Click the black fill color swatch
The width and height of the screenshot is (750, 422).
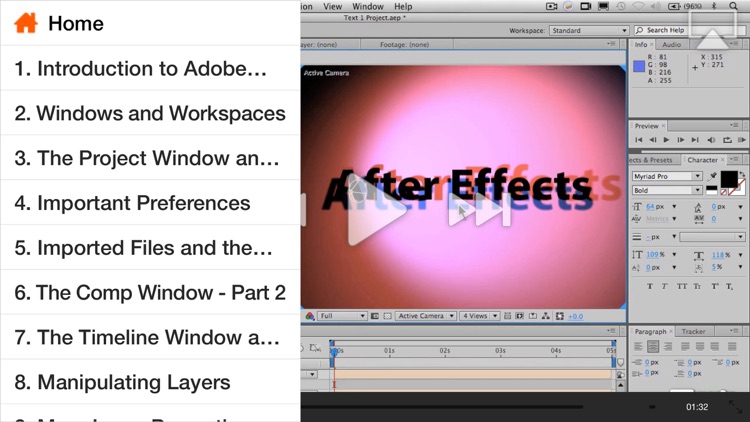(x=729, y=179)
